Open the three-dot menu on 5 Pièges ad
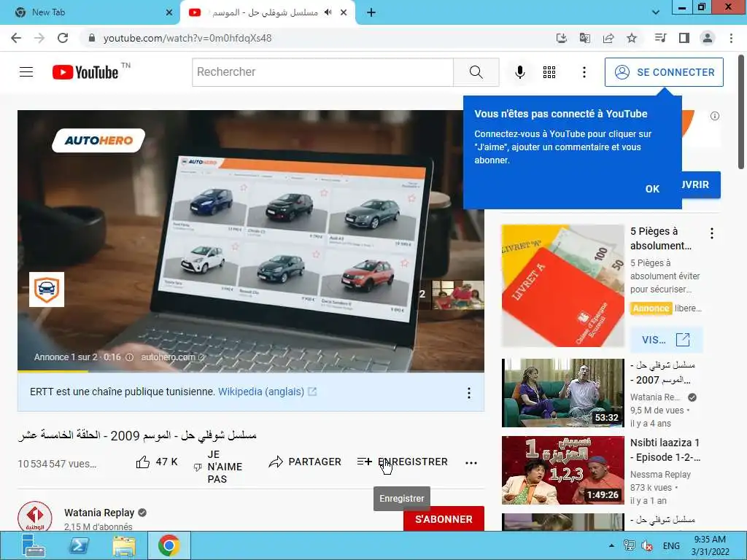This screenshot has height=560, width=747. [x=712, y=233]
